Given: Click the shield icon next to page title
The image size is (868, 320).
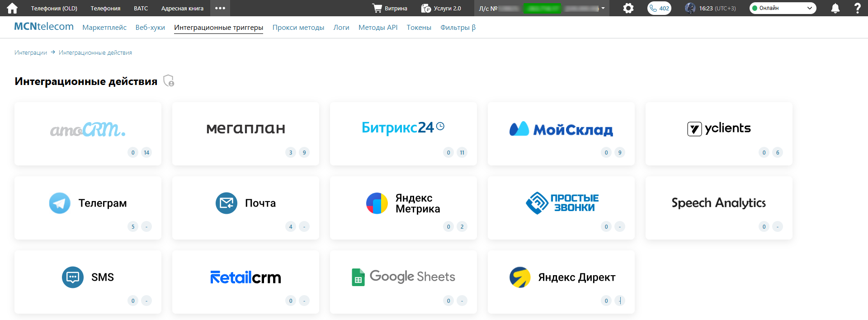Looking at the screenshot, I should 169,81.
